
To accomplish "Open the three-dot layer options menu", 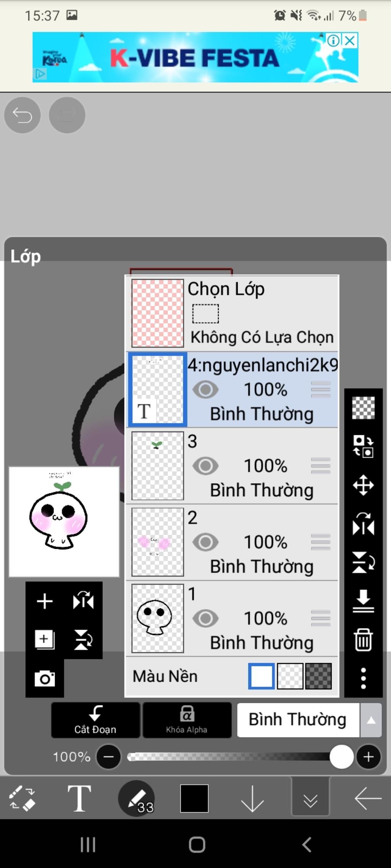I will [363, 678].
